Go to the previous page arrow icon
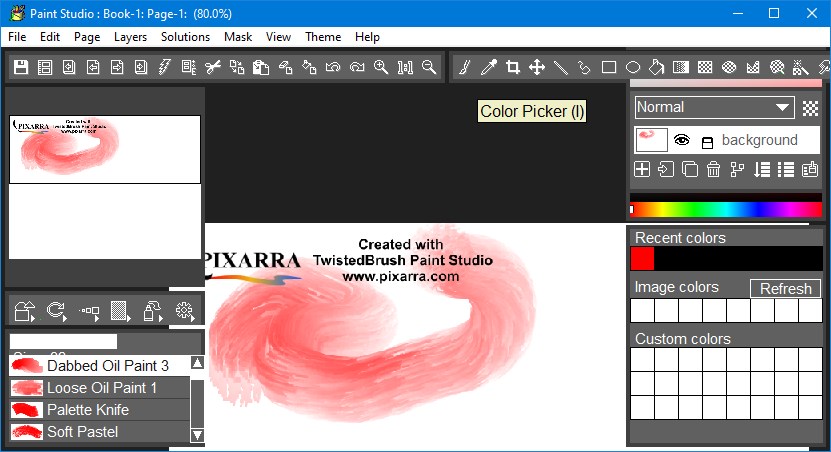831x452 pixels. click(x=93, y=67)
